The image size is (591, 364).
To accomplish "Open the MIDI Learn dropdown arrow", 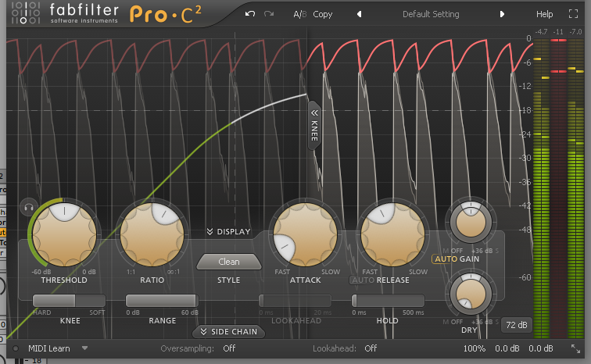I will (84, 348).
